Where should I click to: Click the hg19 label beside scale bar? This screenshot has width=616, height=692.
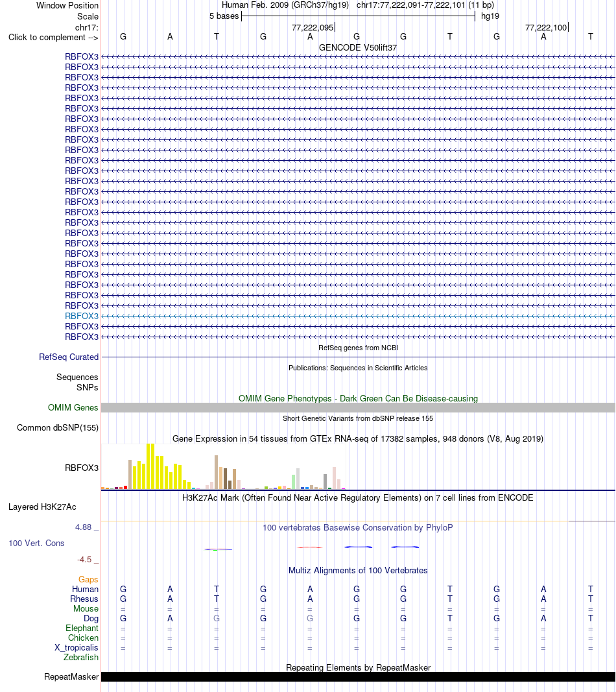[490, 16]
